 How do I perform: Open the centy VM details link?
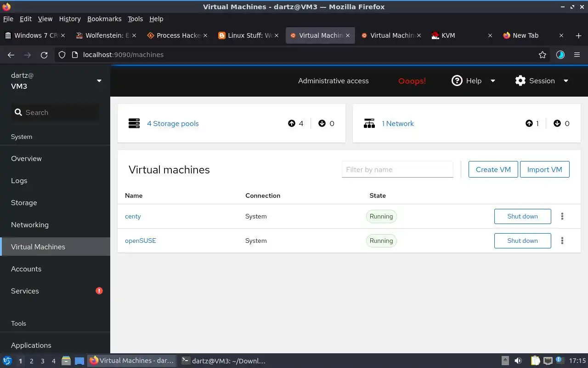tap(133, 216)
